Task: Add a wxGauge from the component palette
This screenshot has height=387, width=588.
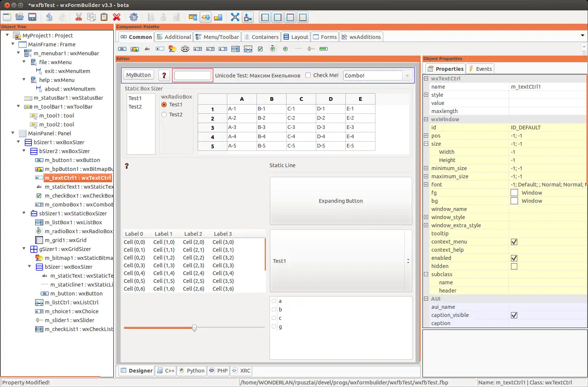Action: point(324,49)
